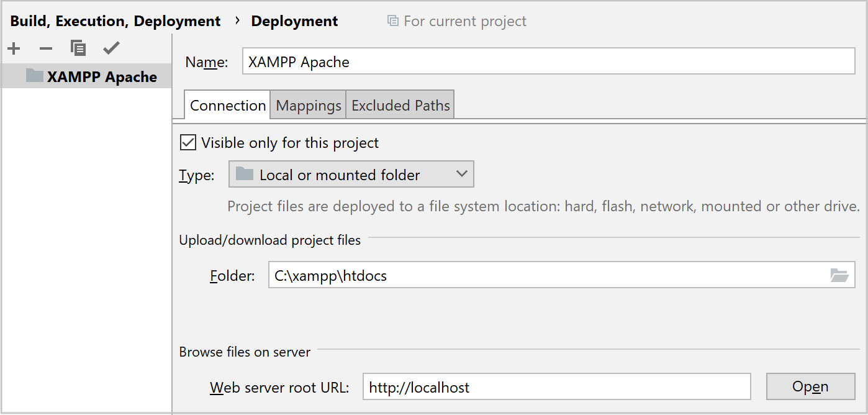Click the Web server root URL field

pos(556,387)
